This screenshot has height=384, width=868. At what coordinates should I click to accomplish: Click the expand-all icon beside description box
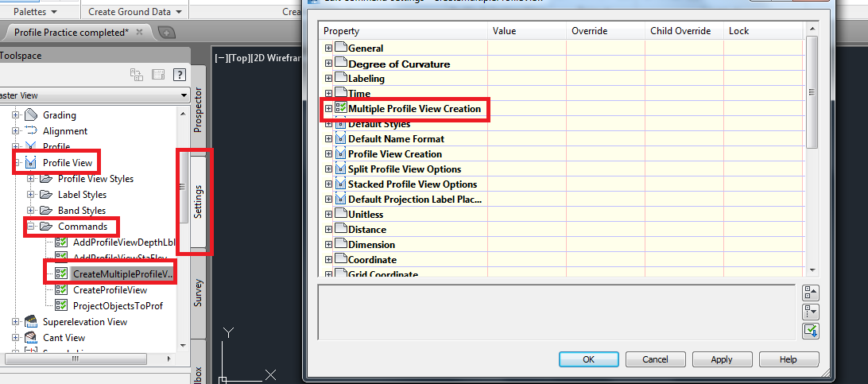[811, 293]
